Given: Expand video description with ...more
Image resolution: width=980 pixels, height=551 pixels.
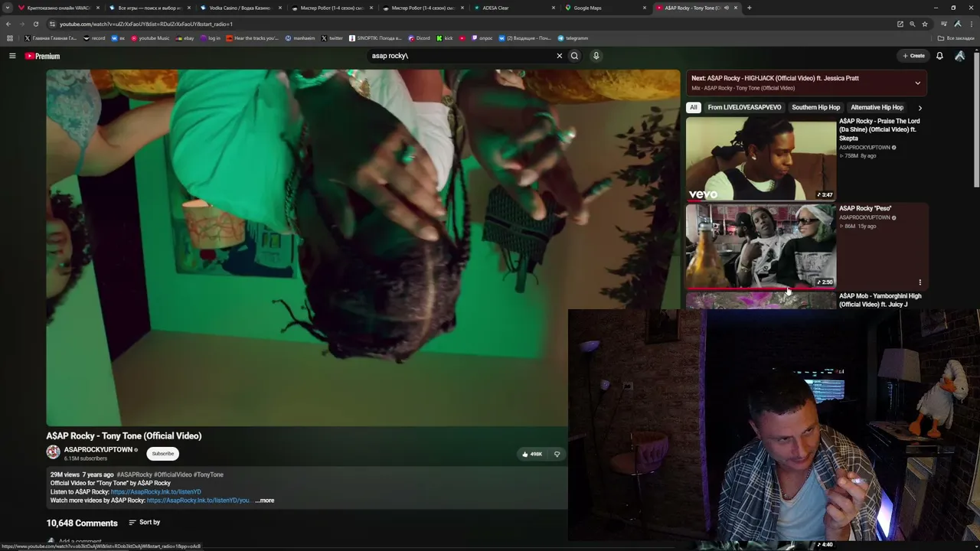Looking at the screenshot, I should [264, 500].
